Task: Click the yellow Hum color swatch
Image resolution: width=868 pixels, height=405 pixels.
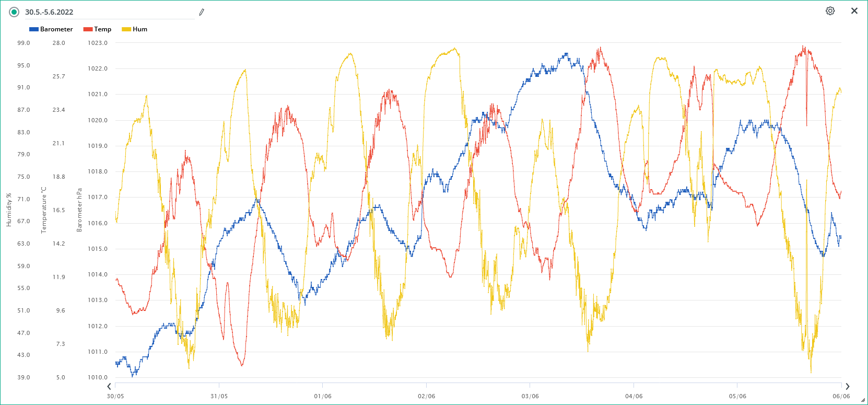Action: [126, 29]
